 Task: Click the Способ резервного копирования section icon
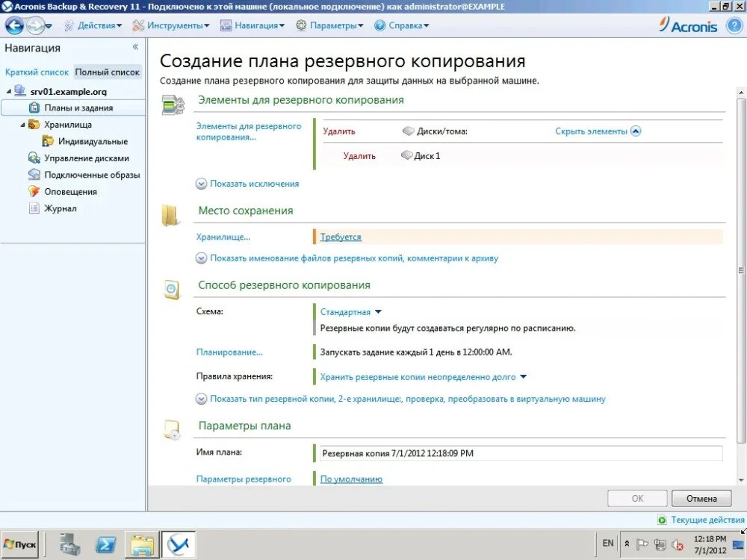[x=172, y=290]
